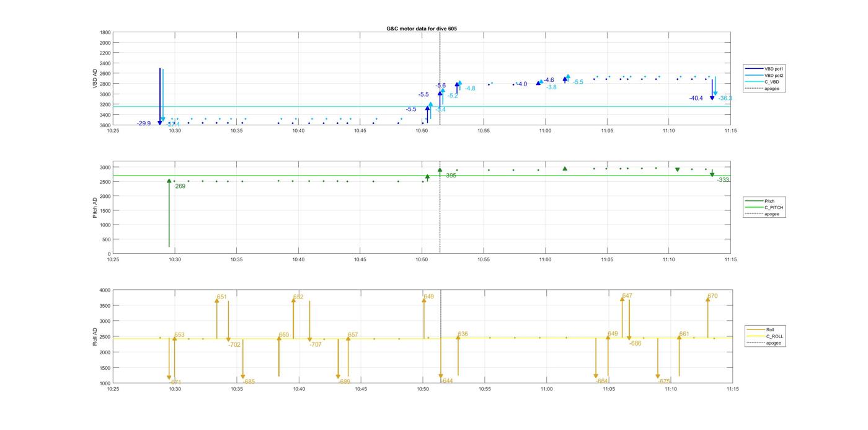Click the 'Pitch AD' y-axis label
This screenshot has width=868, height=430.
pos(95,208)
